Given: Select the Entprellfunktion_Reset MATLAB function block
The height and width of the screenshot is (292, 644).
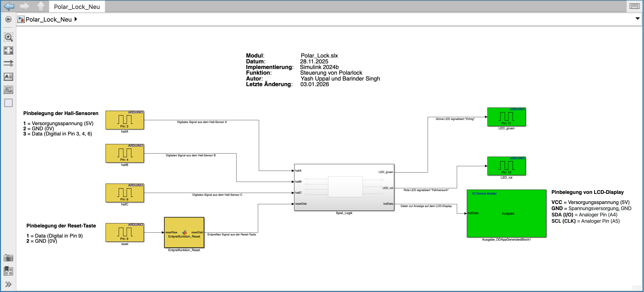Looking at the screenshot, I should (184, 233).
